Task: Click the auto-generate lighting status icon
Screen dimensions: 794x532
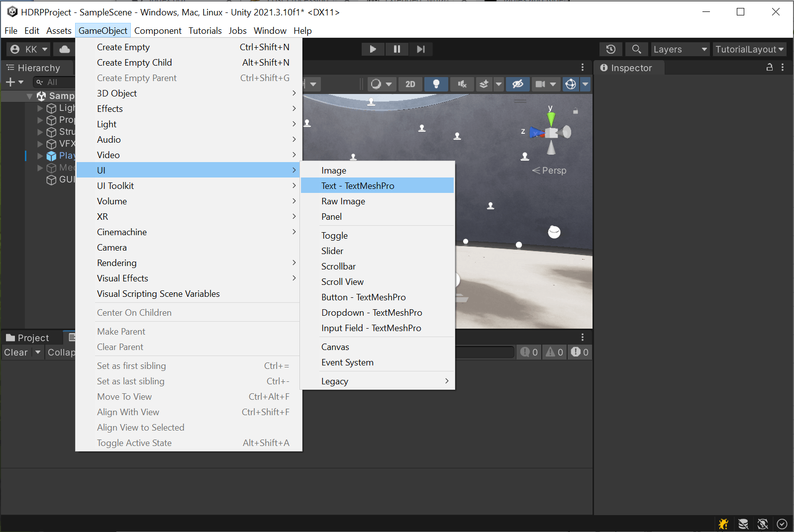Action: pos(763,524)
